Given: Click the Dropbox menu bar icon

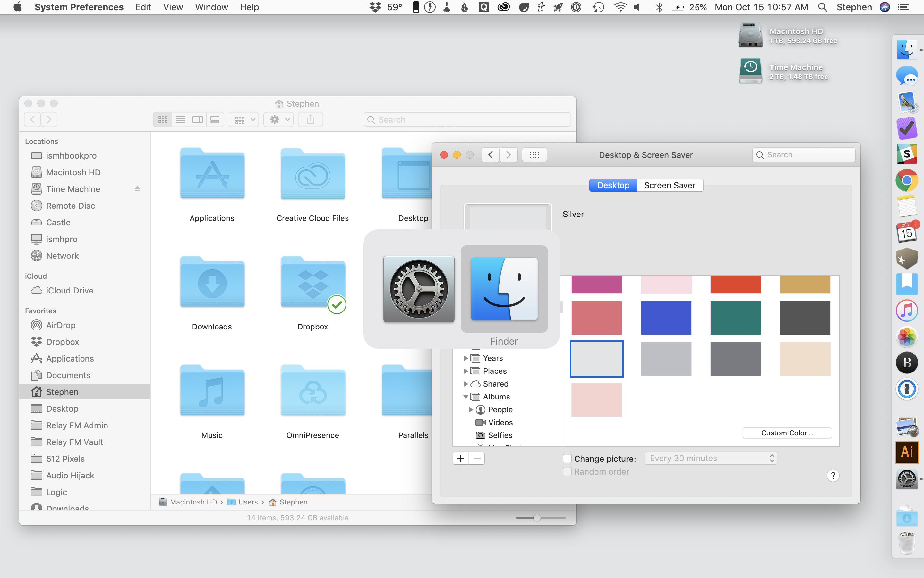Looking at the screenshot, I should click(x=376, y=7).
